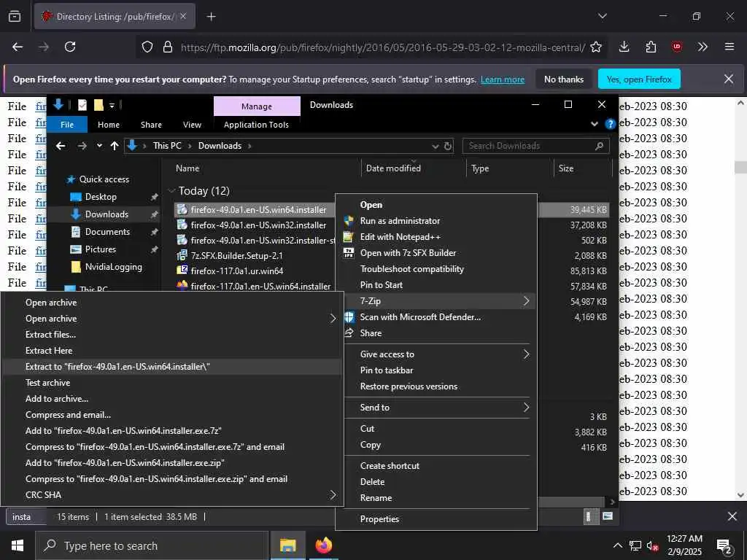Open the Explorer File menu button
747x560 pixels.
point(67,125)
